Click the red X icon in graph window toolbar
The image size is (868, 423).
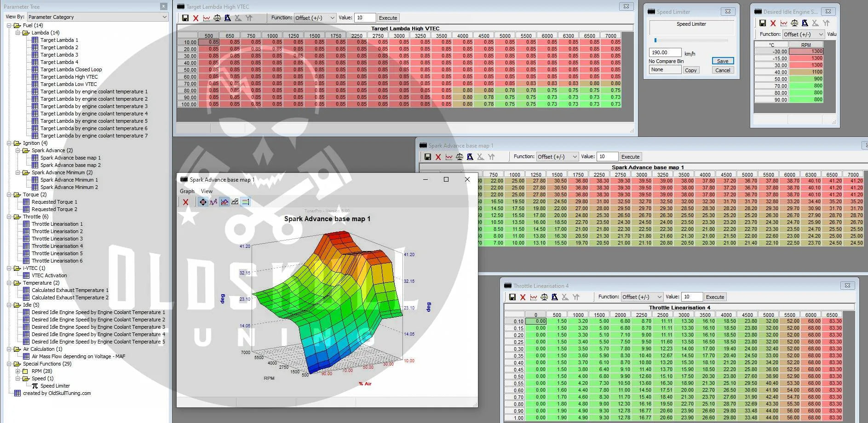[x=185, y=202]
